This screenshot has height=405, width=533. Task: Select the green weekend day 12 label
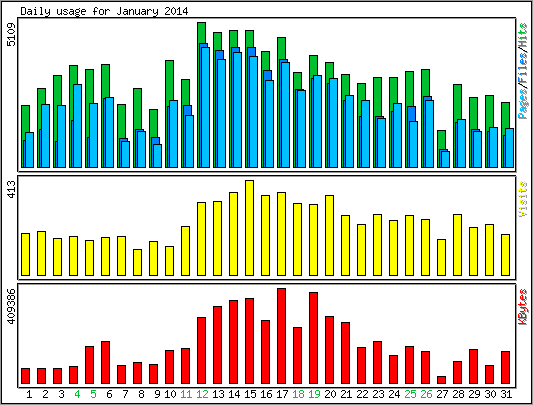(x=202, y=394)
